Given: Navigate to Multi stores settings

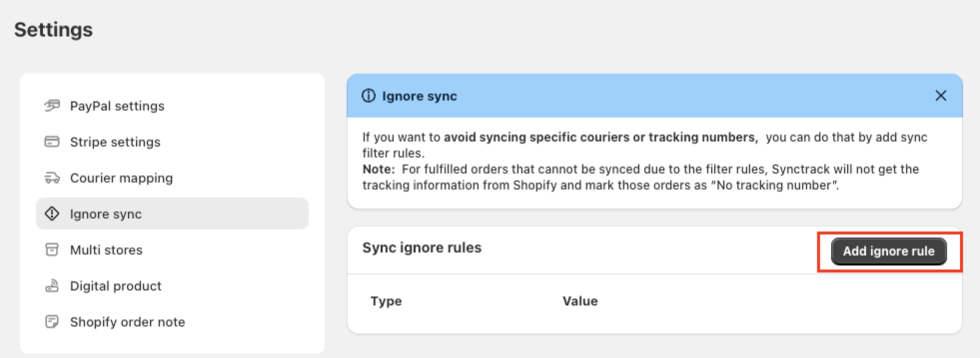Looking at the screenshot, I should tap(106, 249).
